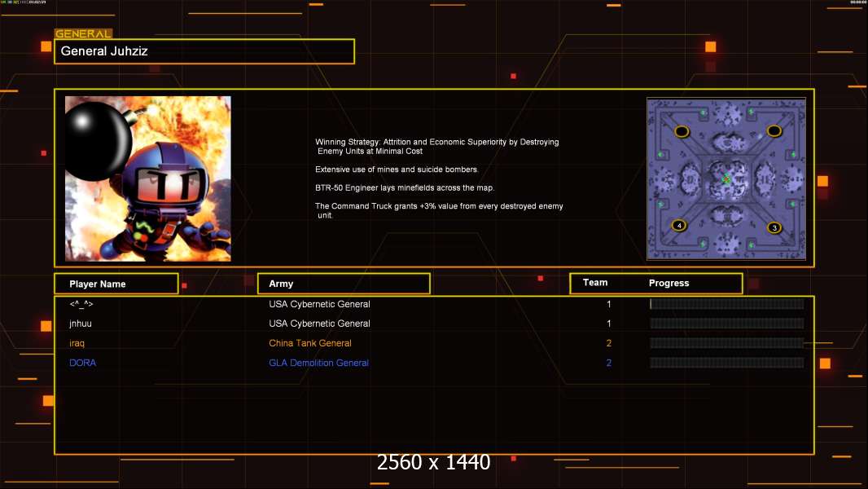
Task: Select the top-right start position circle
Action: [774, 130]
